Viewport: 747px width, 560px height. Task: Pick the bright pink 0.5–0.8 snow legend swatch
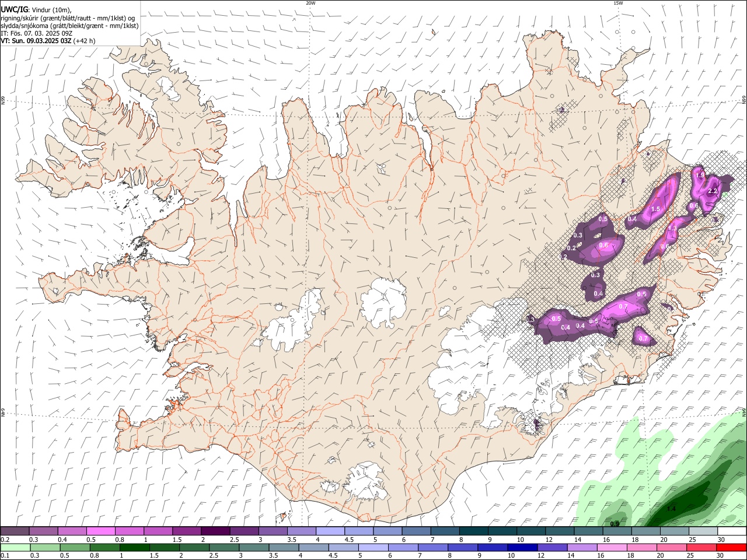tap(101, 531)
